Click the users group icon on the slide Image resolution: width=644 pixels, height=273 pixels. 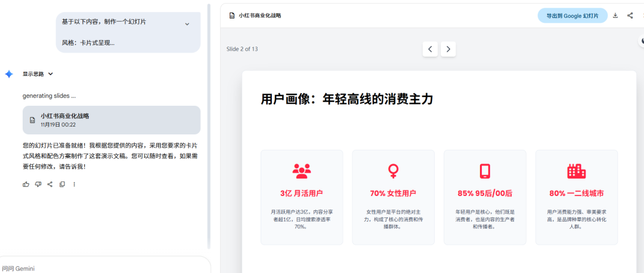pyautogui.click(x=302, y=171)
